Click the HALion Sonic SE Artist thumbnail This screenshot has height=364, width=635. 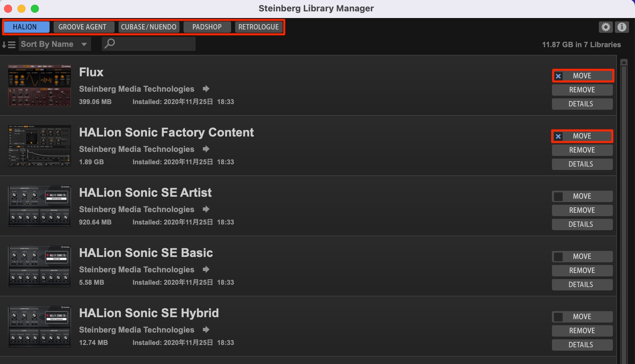40,206
